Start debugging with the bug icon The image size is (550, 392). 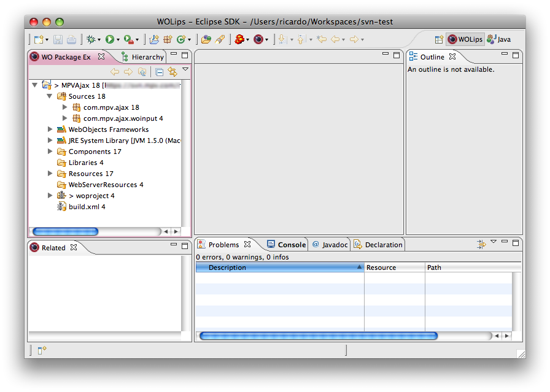click(91, 39)
